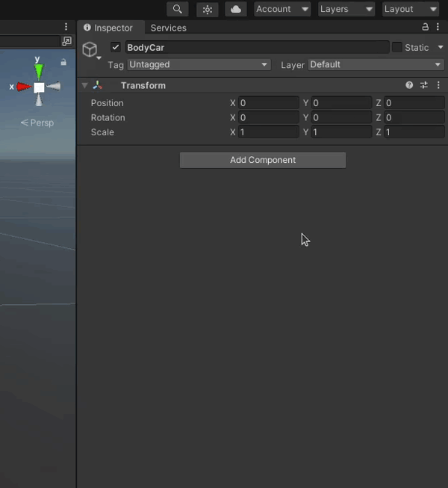Viewport: 448px width, 488px height.
Task: Open the Transform component kebab menu
Action: coord(438,85)
